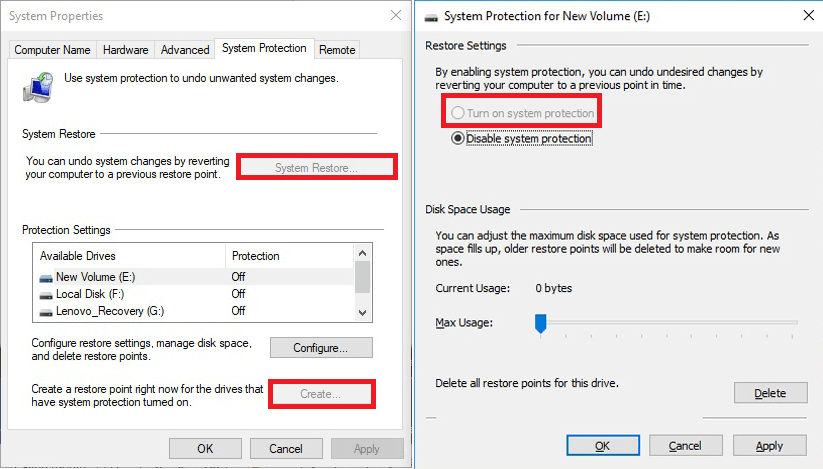The width and height of the screenshot is (823, 469).
Task: Open the Hardware tab
Action: click(125, 50)
